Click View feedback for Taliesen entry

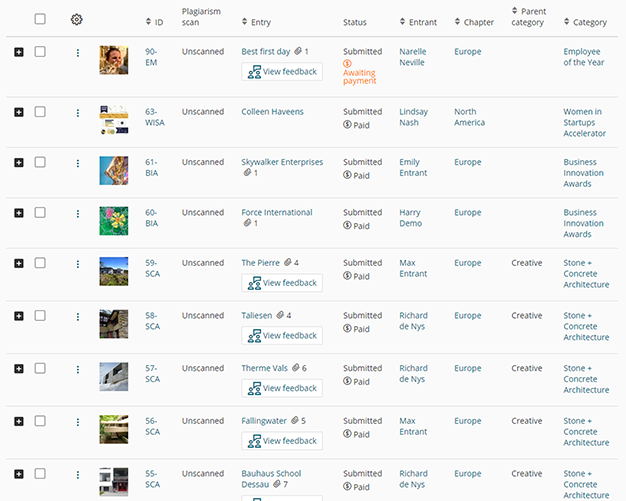click(282, 336)
